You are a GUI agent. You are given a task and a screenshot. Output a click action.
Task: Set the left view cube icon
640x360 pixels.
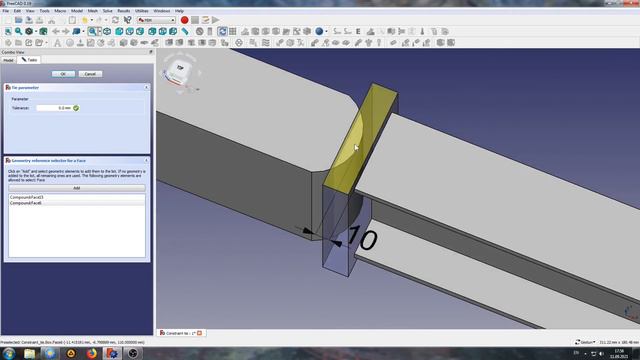(x=173, y=31)
